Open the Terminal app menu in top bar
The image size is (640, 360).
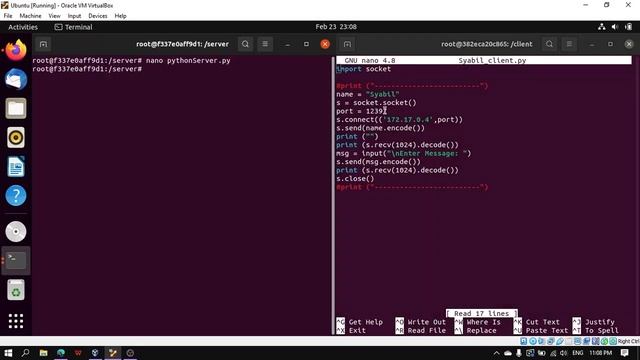pyautogui.click(x=73, y=27)
